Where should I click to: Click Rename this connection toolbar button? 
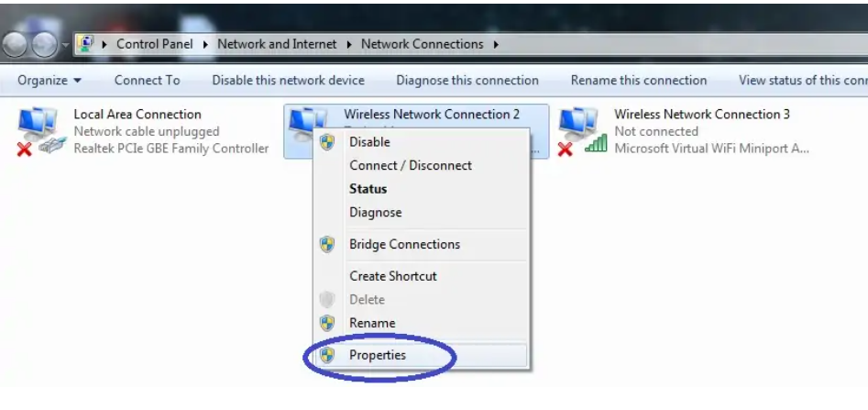click(x=639, y=81)
